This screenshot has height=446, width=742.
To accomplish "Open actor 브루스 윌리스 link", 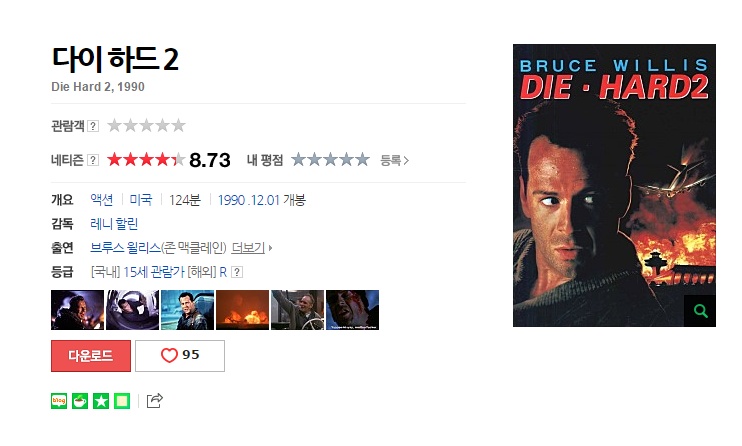I will tap(125, 248).
